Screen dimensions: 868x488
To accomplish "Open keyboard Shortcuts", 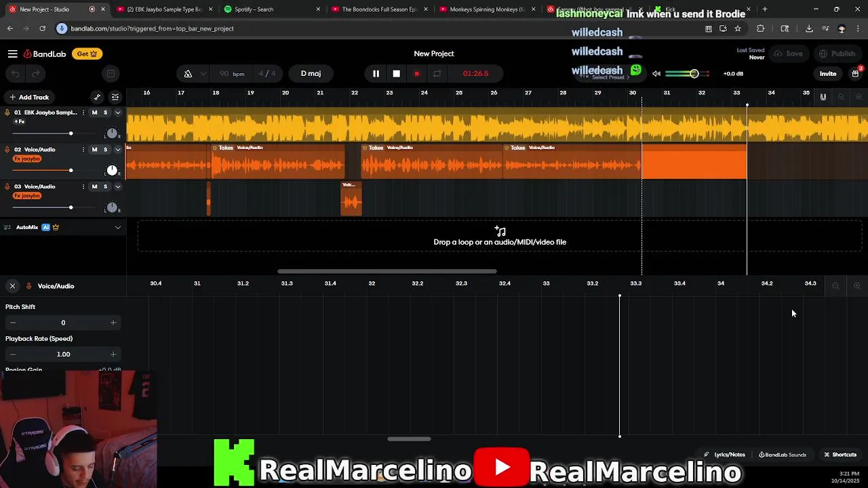I will [x=840, y=455].
